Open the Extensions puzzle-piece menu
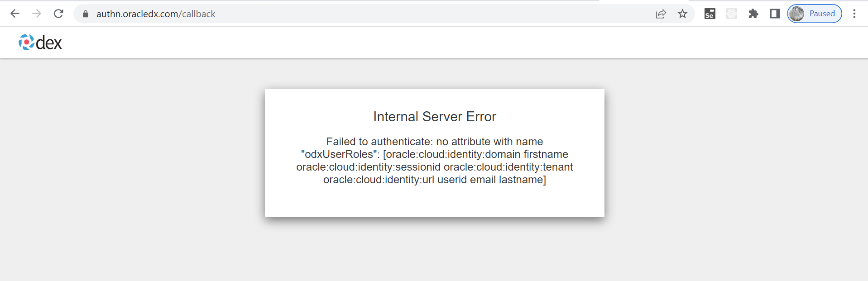The width and height of the screenshot is (868, 281). 753,14
